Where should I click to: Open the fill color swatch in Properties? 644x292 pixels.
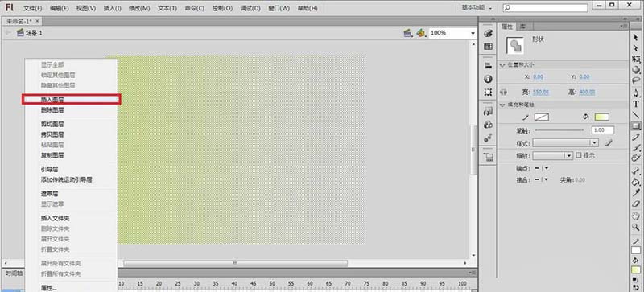tap(601, 117)
